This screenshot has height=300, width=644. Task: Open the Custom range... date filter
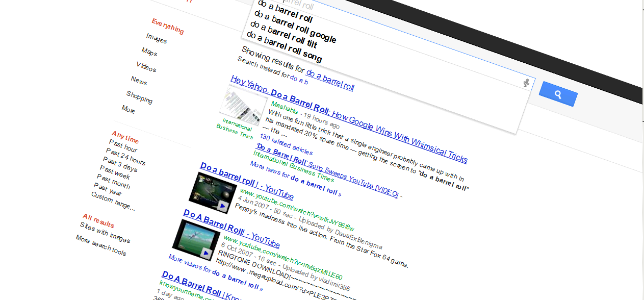(x=113, y=201)
